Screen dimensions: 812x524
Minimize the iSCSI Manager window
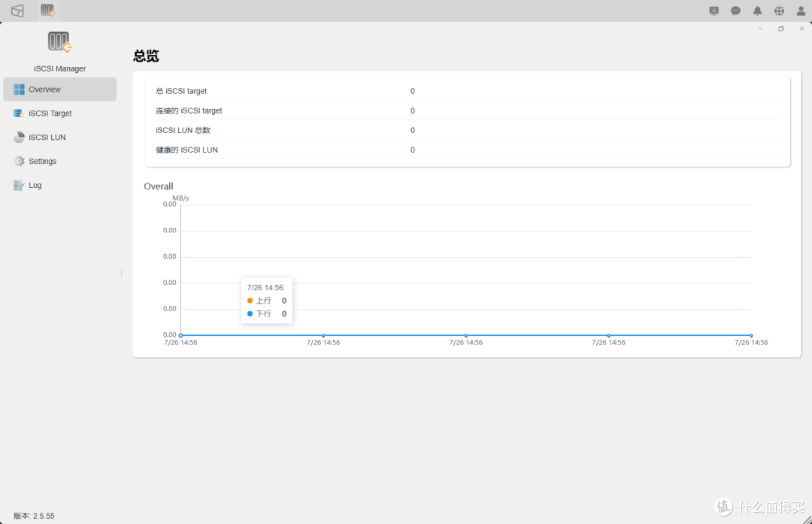[x=760, y=29]
